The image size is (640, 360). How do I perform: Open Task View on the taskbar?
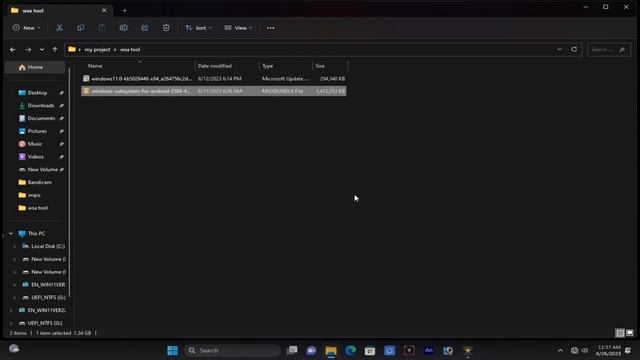pyautogui.click(x=292, y=350)
